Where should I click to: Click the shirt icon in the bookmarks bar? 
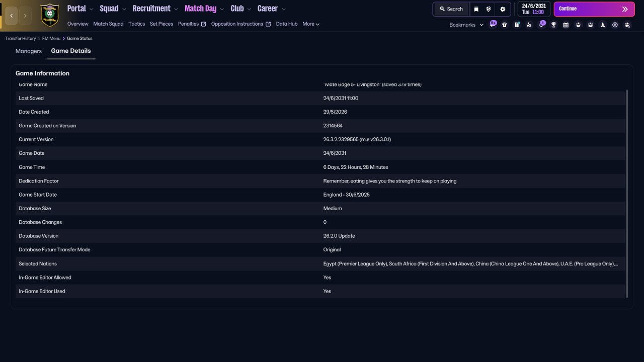(505, 25)
